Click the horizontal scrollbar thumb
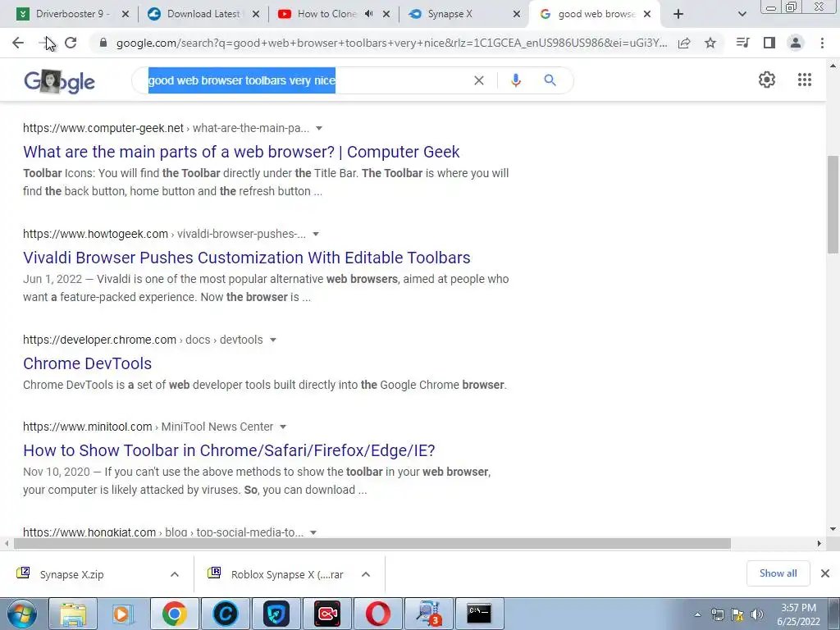The image size is (840, 630). click(372, 543)
